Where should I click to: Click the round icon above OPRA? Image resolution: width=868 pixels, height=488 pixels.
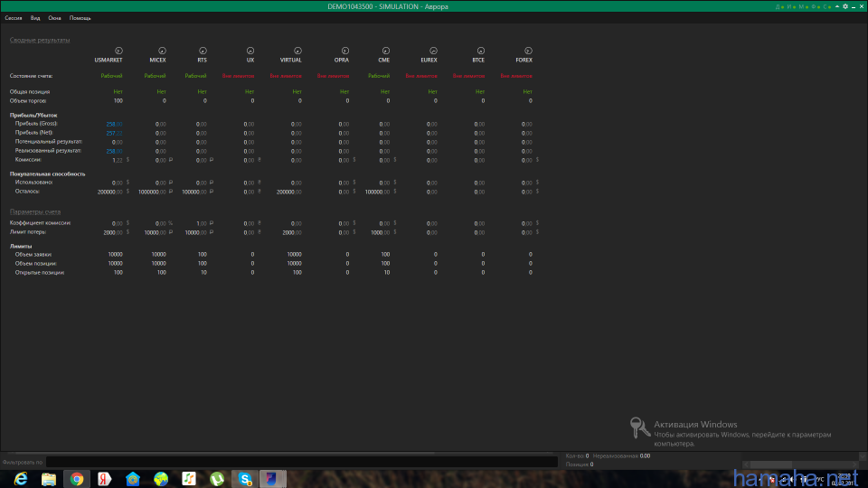pyautogui.click(x=344, y=51)
